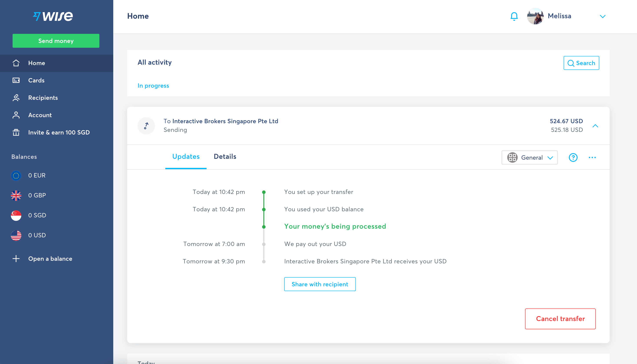Click 'Tomorrow at 9:30 pm' timestamp
The width and height of the screenshot is (637, 364).
pos(214,261)
